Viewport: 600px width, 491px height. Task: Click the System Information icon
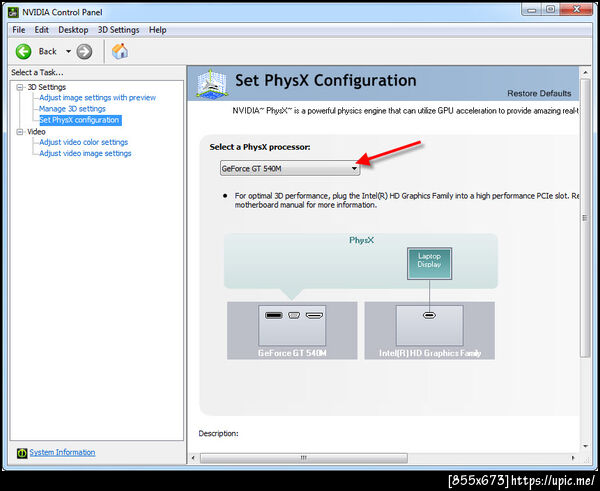point(22,453)
